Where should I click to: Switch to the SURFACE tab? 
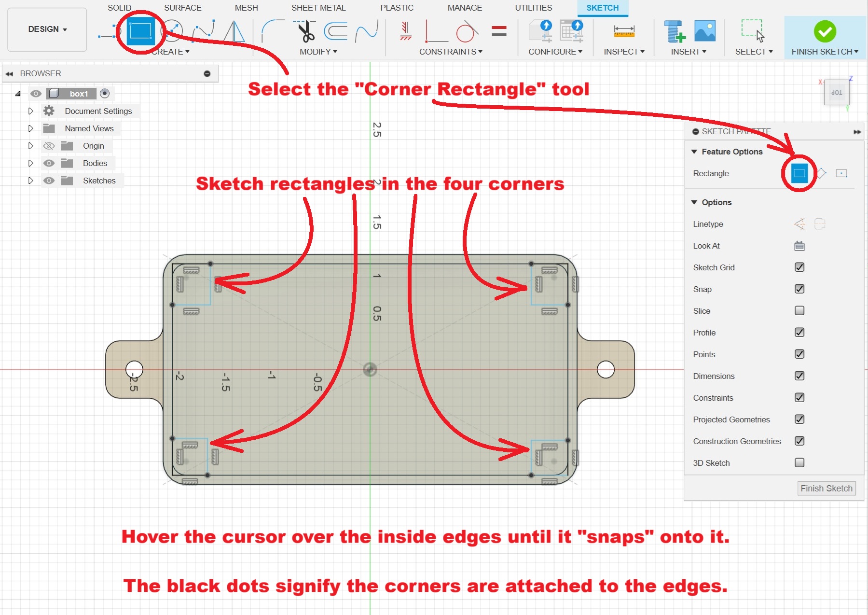pos(182,8)
